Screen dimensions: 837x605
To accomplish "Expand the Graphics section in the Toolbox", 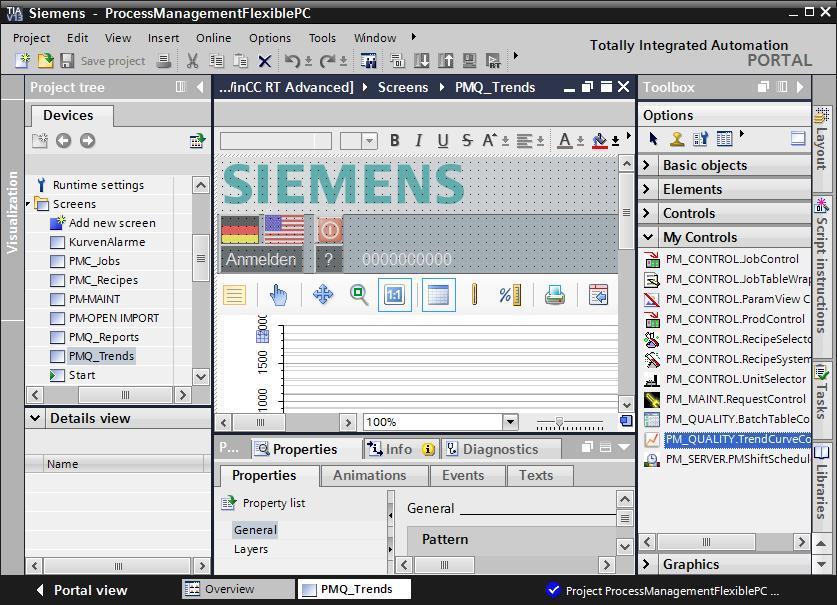I will point(646,564).
